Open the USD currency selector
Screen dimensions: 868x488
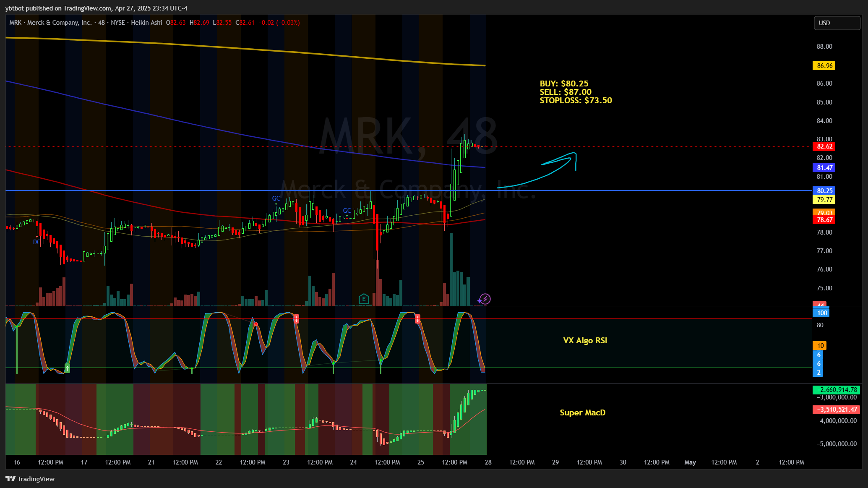[837, 23]
